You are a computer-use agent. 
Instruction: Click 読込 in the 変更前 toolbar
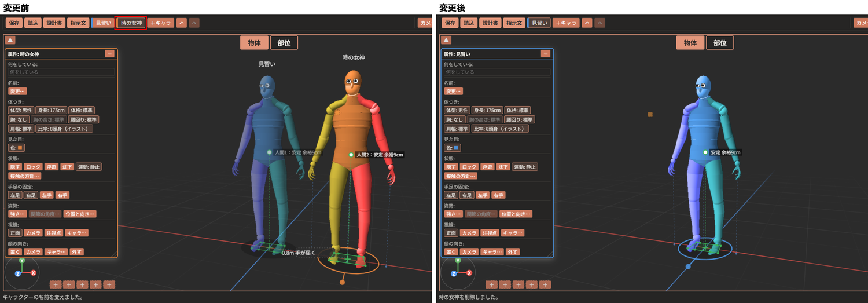[x=34, y=23]
